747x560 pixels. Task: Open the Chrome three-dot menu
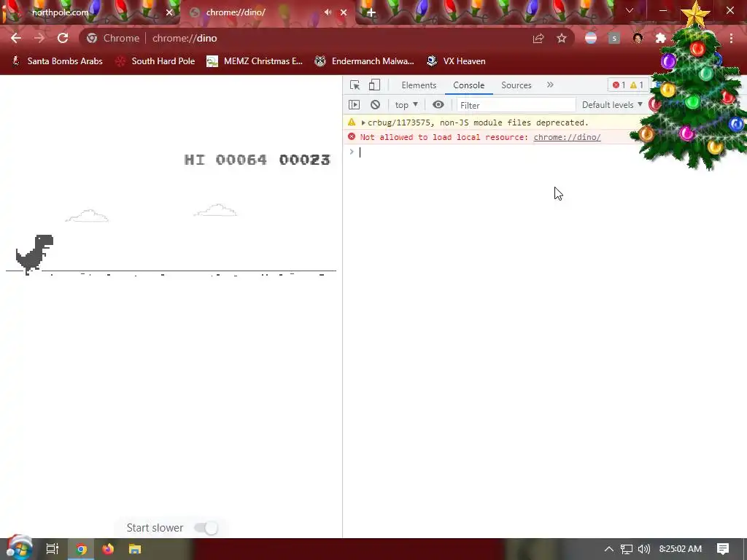coord(731,38)
